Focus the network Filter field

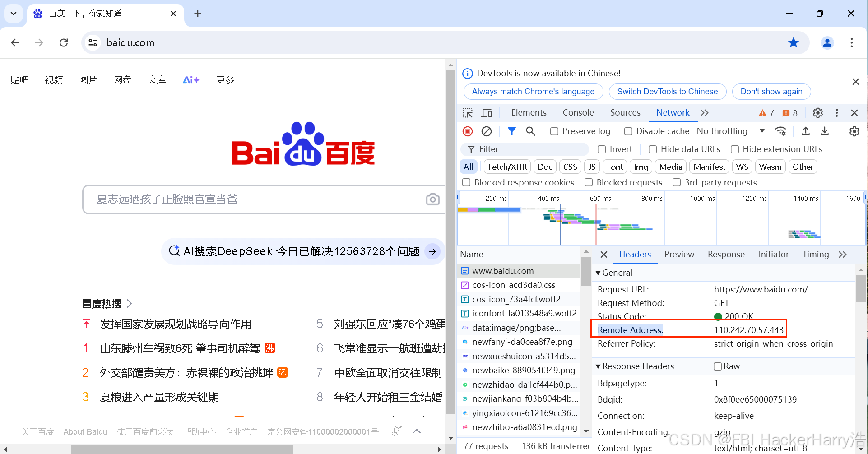pyautogui.click(x=525, y=149)
